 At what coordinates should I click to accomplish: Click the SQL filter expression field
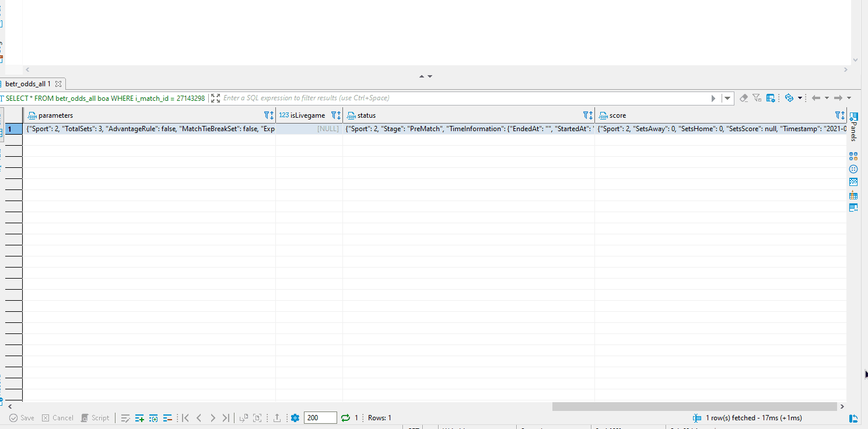tap(466, 98)
